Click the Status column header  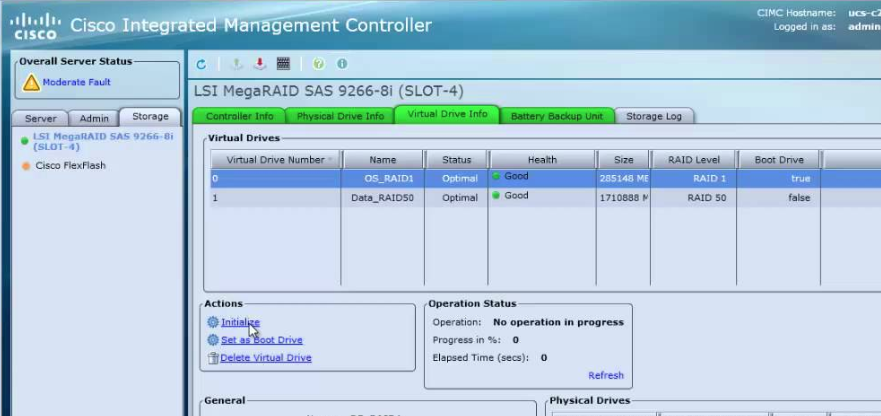pyautogui.click(x=456, y=160)
